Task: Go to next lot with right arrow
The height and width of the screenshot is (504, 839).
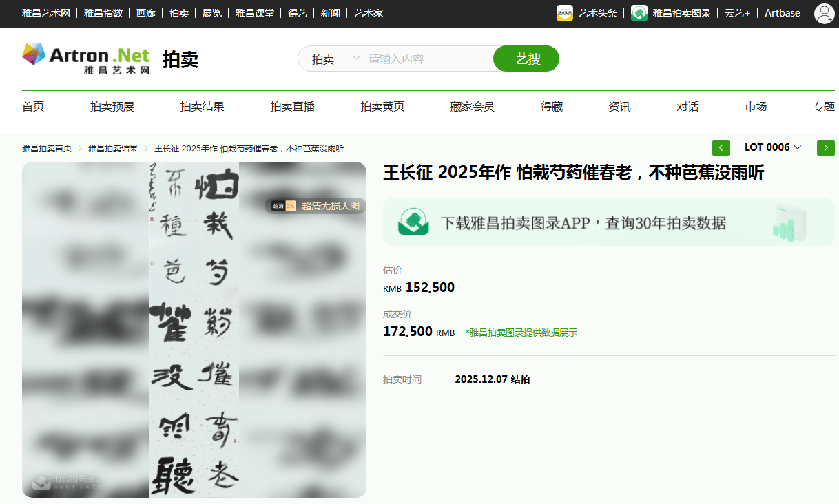Action: [825, 147]
